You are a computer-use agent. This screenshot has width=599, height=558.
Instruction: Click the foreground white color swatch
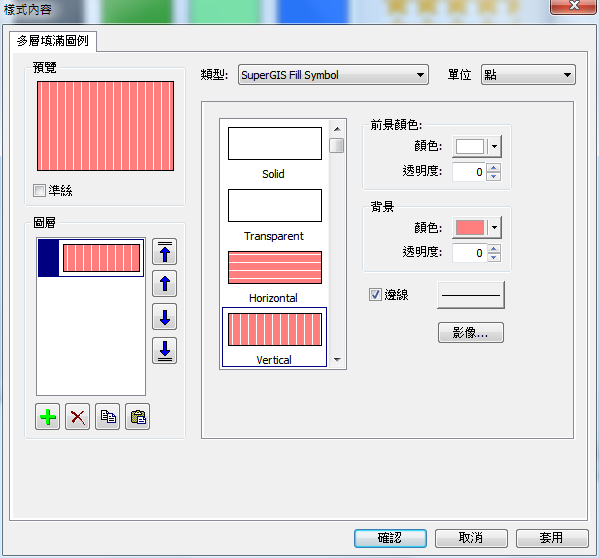click(470, 146)
